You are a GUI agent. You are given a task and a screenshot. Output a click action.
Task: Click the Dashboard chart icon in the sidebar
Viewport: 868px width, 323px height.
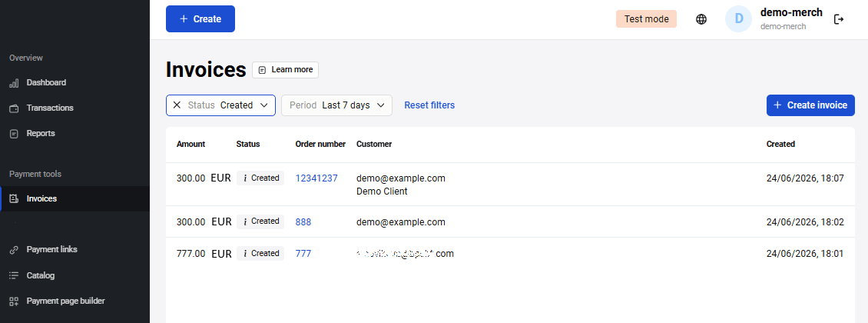15,83
